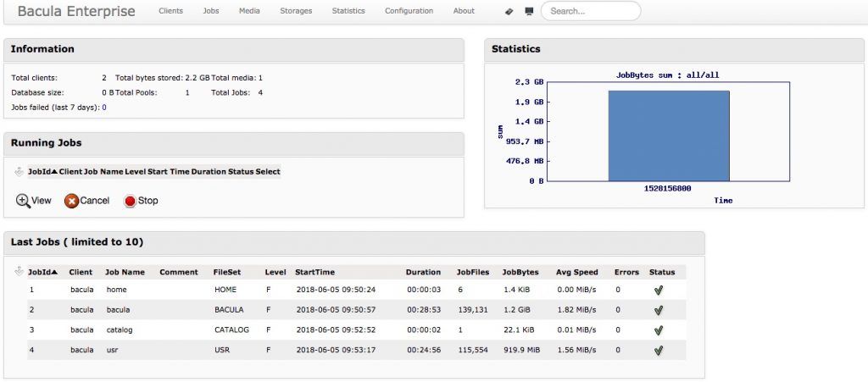The width and height of the screenshot is (868, 382).
Task: Click the blue JobBytes bar in the chart
Action: (669, 136)
